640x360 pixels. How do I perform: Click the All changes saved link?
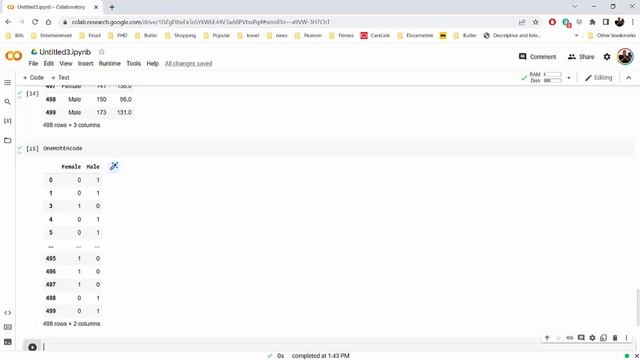coord(189,64)
